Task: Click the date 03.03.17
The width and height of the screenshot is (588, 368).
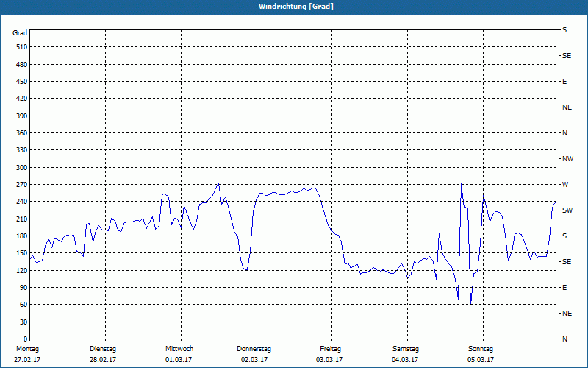Action: (329, 360)
